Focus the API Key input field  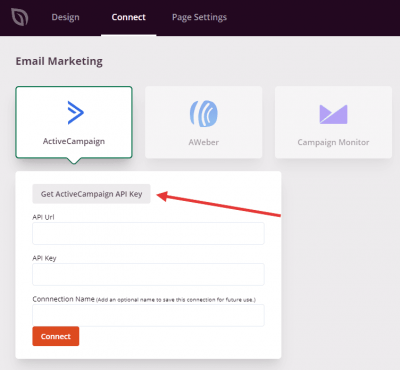point(148,274)
